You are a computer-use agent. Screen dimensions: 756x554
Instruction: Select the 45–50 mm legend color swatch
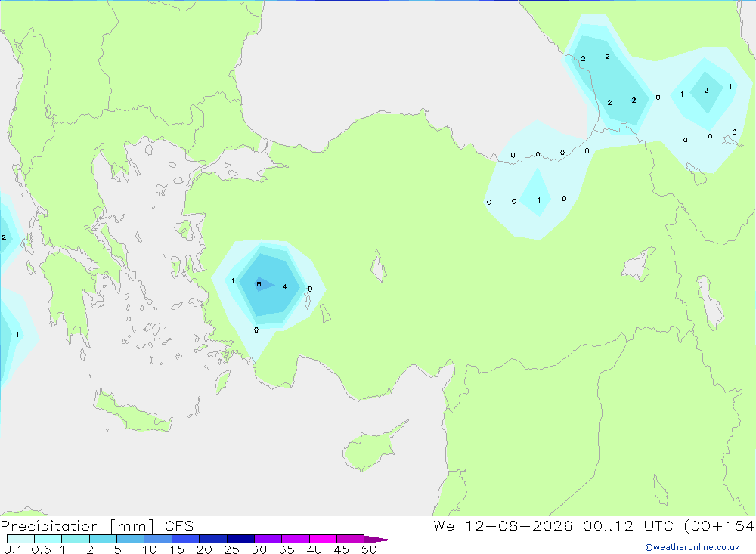(x=350, y=539)
